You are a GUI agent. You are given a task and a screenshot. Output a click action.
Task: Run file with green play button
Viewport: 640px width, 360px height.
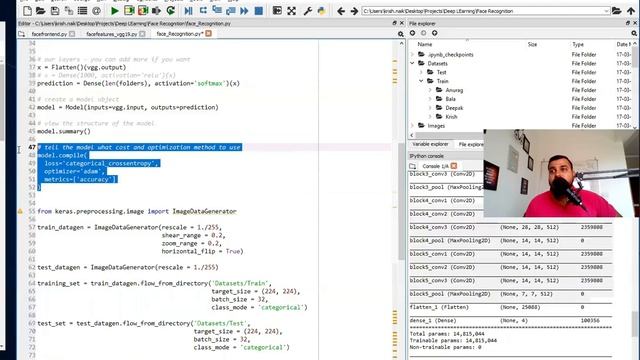(115, 11)
